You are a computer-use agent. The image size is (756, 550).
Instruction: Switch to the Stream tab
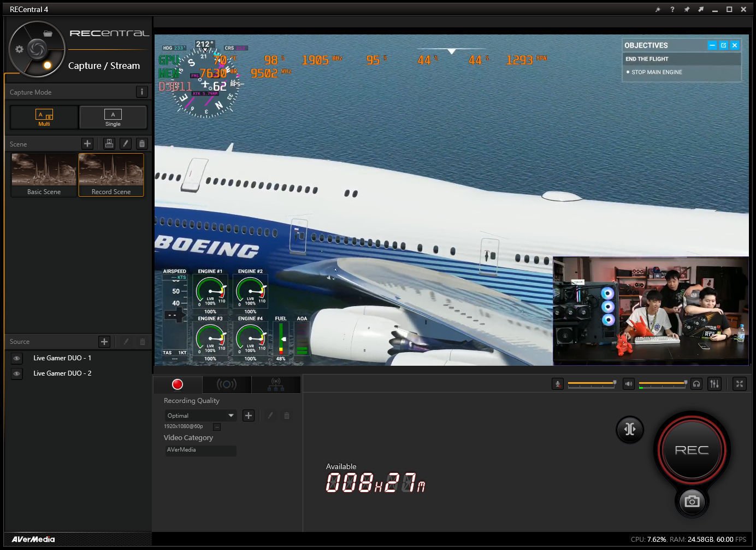(x=227, y=384)
